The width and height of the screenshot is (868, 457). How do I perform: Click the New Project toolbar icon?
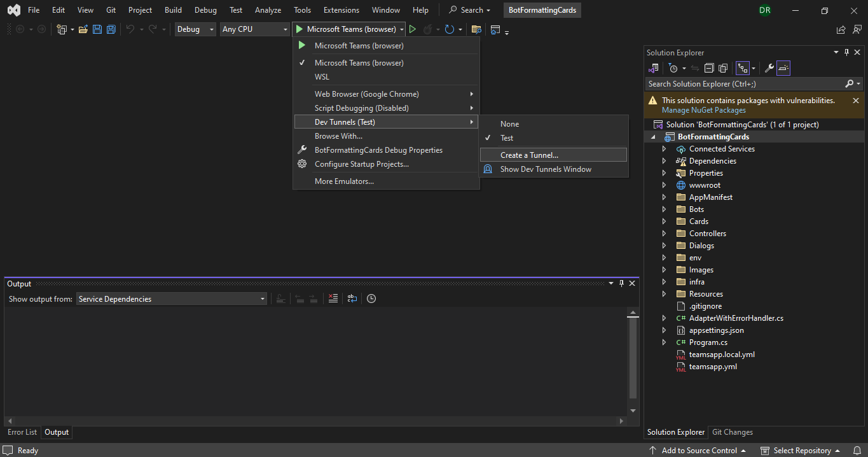[62, 29]
